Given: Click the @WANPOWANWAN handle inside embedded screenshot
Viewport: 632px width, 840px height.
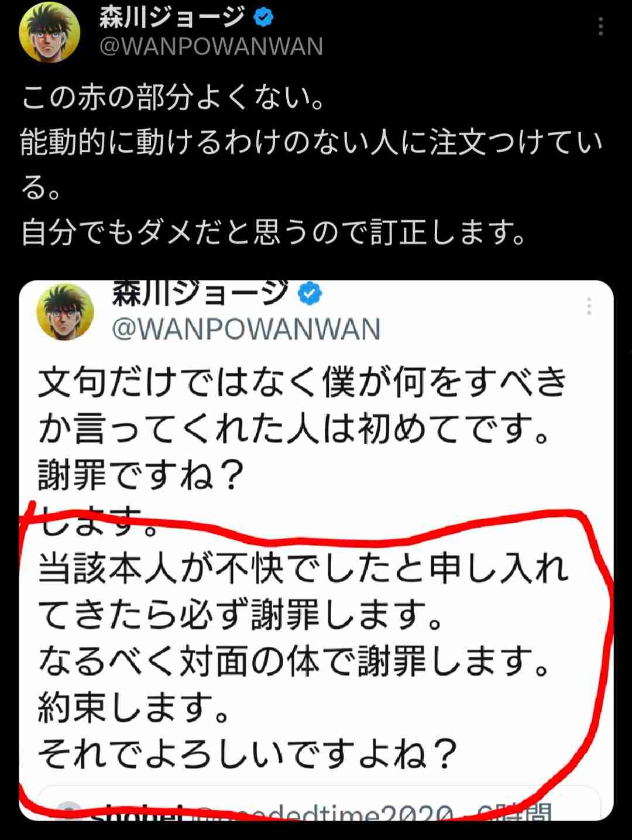Looking at the screenshot, I should pyautogui.click(x=246, y=329).
